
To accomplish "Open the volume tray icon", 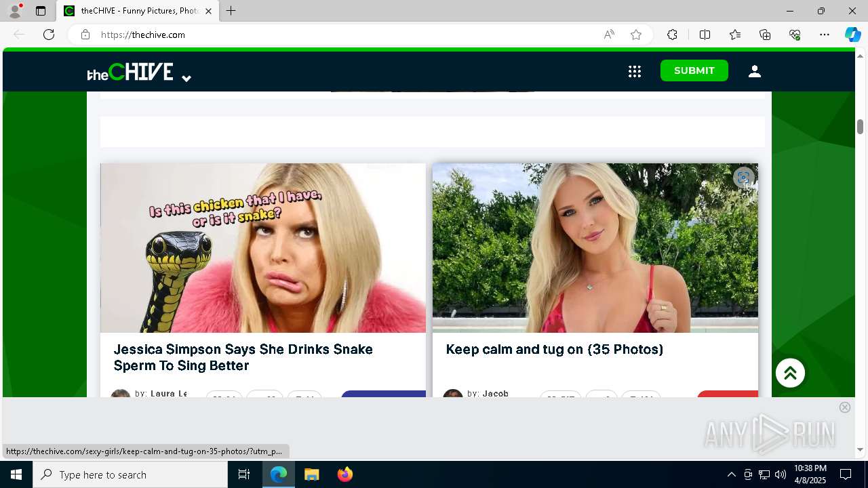I will pyautogui.click(x=780, y=474).
